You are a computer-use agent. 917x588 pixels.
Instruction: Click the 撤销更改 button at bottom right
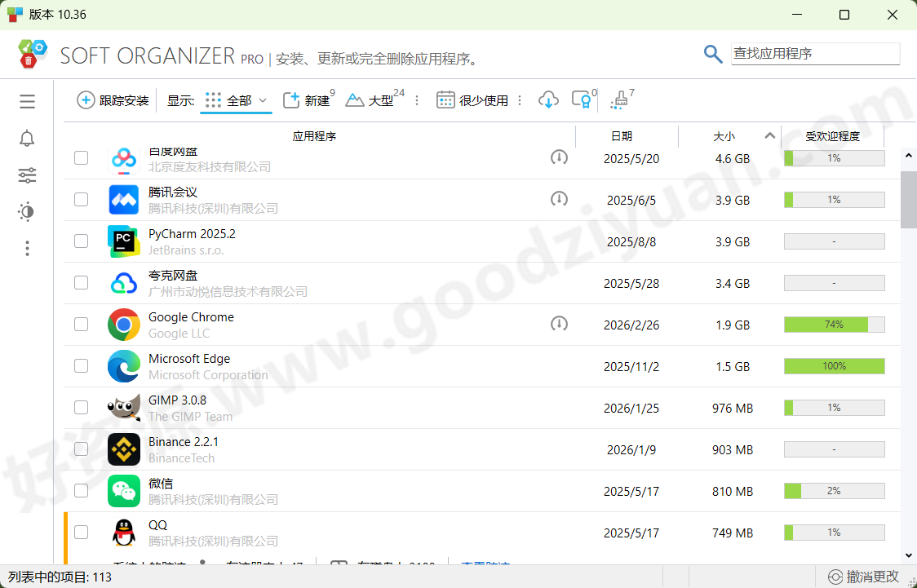click(x=867, y=577)
